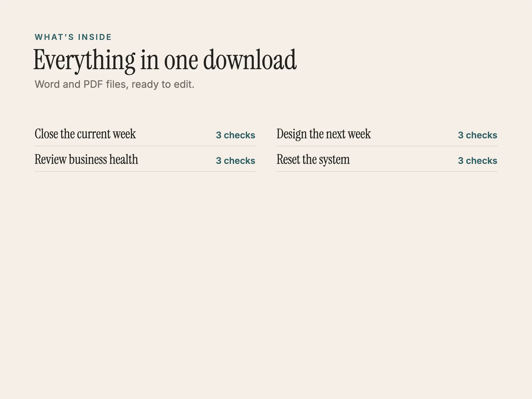Click 'ready to edit.' in the subtitle
This screenshot has height=399, width=532.
click(x=163, y=85)
